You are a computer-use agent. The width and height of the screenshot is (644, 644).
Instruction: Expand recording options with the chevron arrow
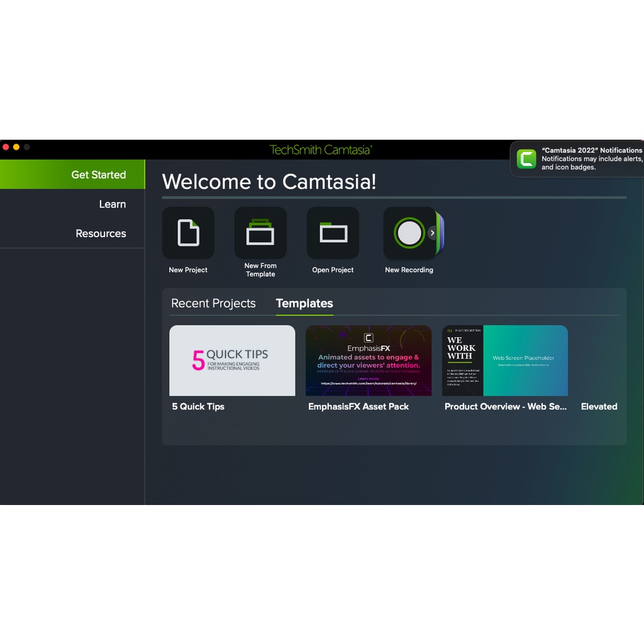(432, 233)
